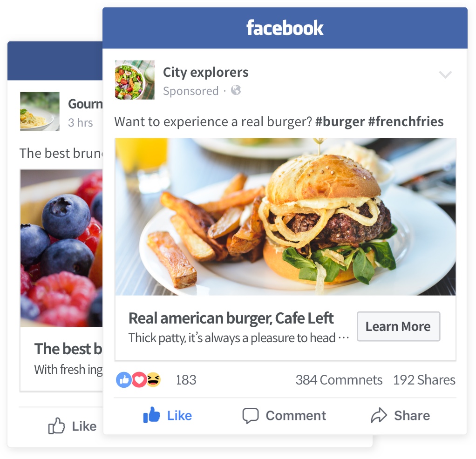Open the #burger hashtag

[x=340, y=121]
